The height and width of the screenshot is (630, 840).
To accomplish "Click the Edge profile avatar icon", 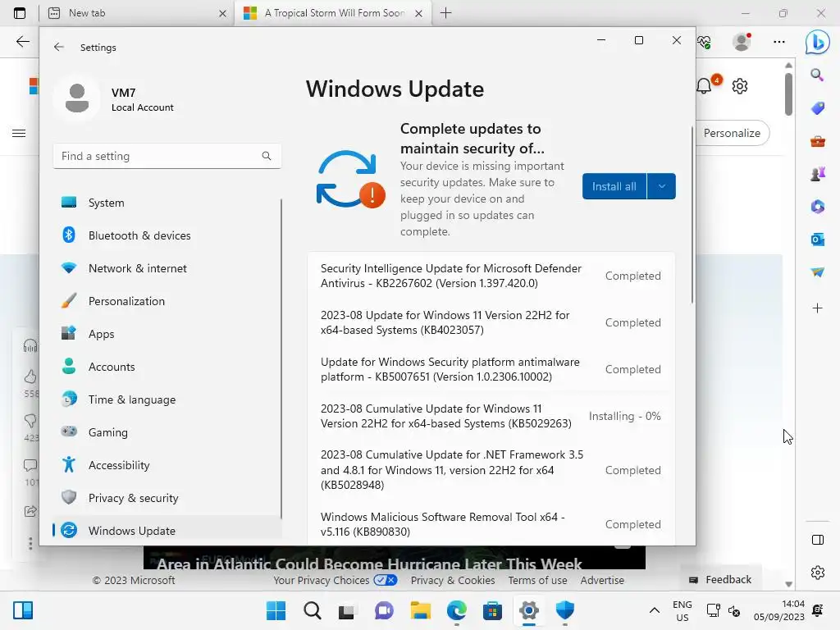I will point(742,42).
